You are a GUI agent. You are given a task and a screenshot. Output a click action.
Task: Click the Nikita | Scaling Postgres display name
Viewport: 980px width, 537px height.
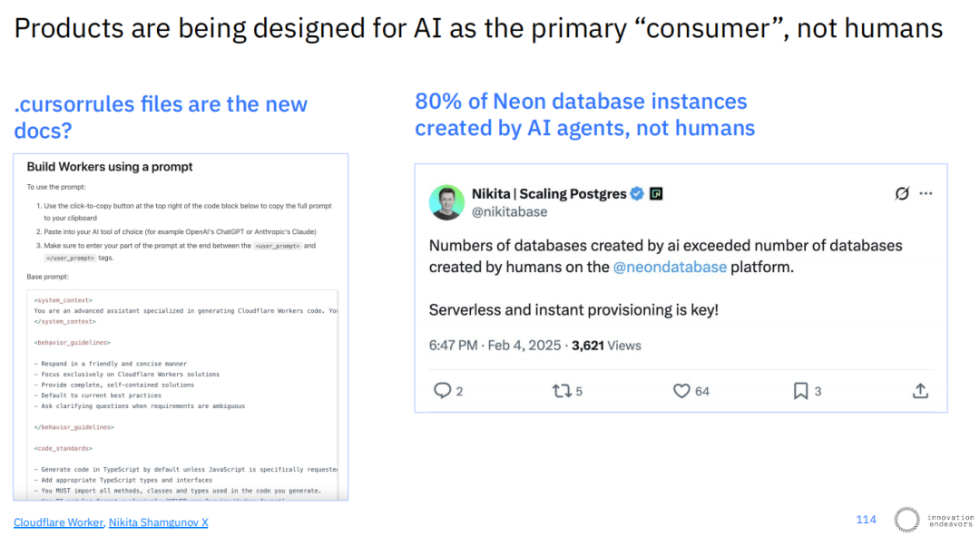[549, 194]
